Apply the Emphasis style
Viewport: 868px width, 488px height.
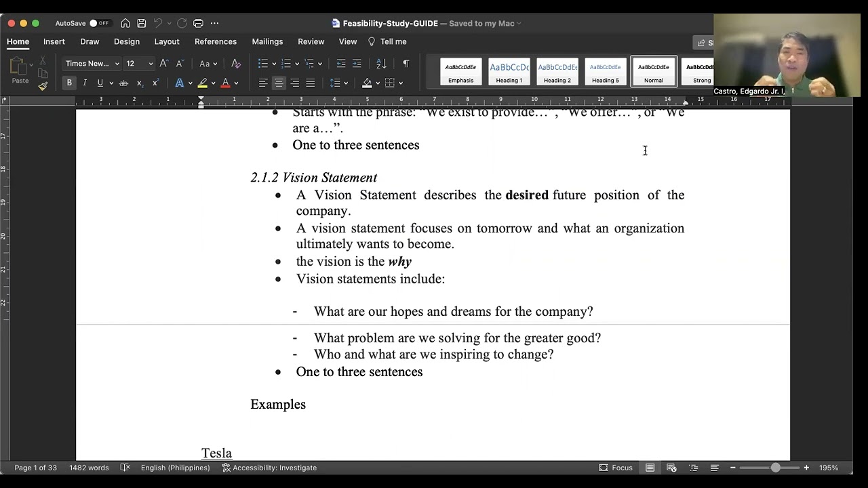point(461,72)
